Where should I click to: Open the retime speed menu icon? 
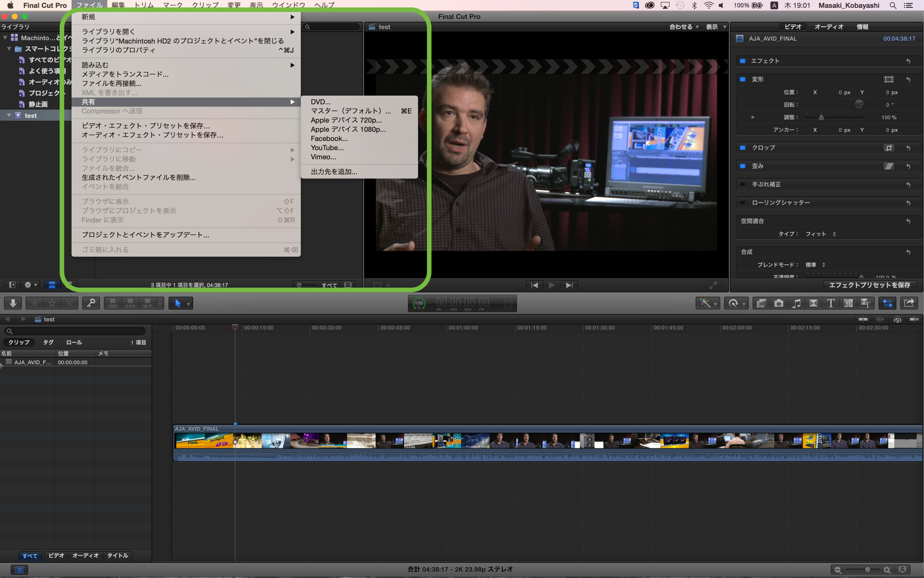736,303
